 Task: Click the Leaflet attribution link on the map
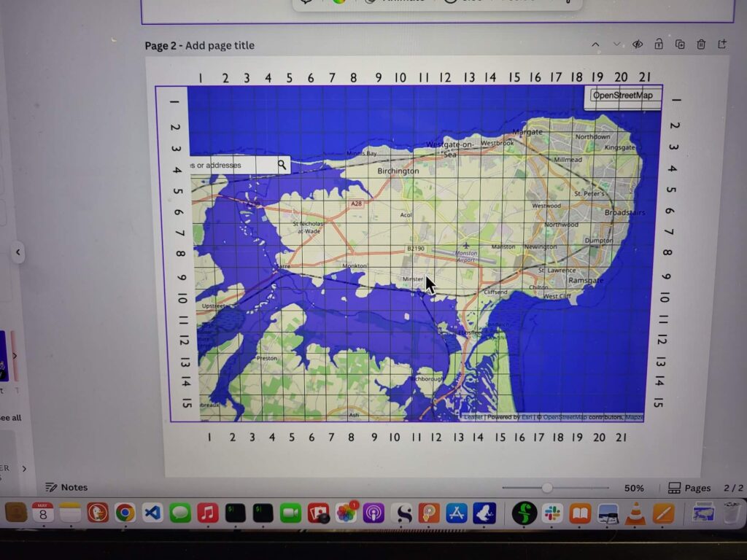coord(473,417)
